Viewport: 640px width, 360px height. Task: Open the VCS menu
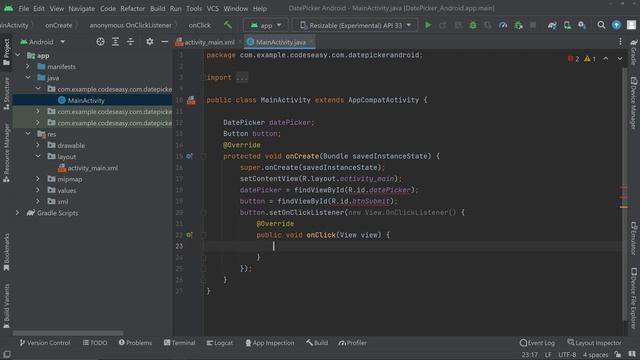click(x=213, y=8)
